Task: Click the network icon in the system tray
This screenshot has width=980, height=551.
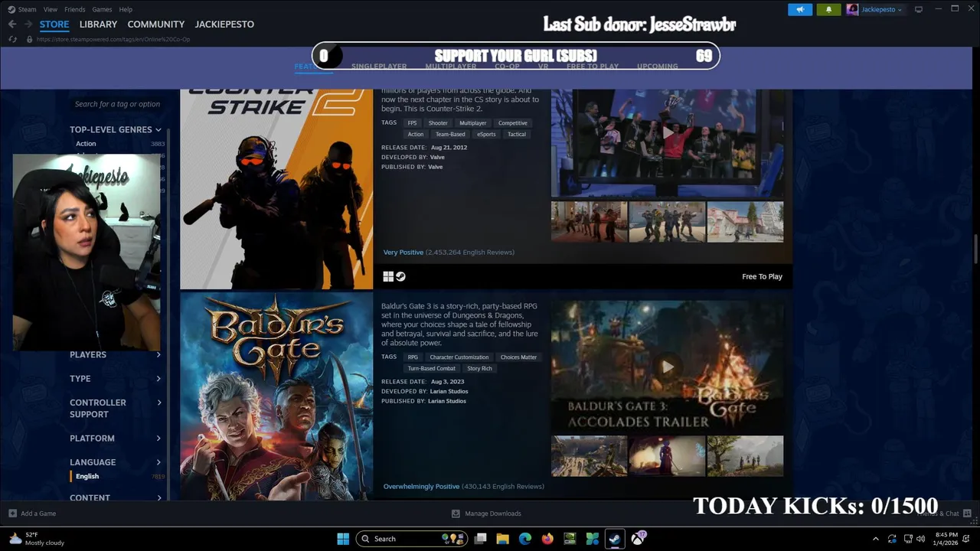Action: point(909,539)
